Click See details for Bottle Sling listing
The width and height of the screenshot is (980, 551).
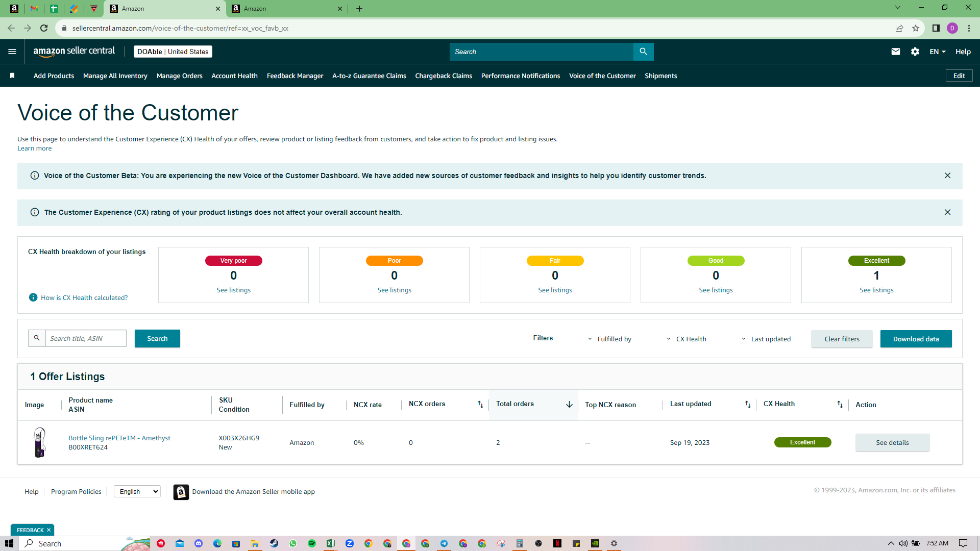[x=893, y=442]
